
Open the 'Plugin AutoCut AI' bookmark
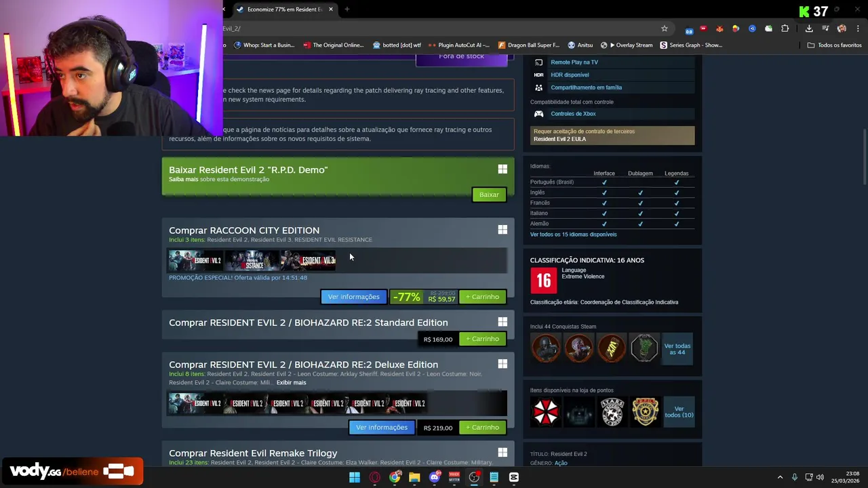(459, 45)
